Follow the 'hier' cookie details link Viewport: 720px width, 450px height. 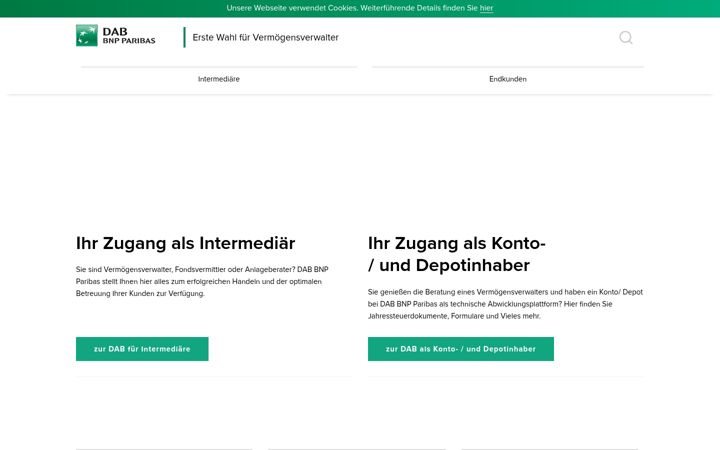486,8
